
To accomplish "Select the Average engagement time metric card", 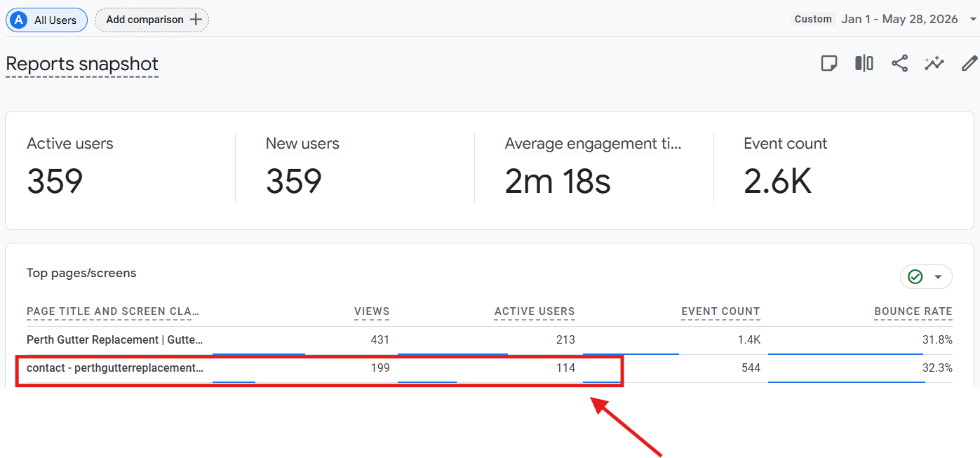I will click(x=594, y=168).
